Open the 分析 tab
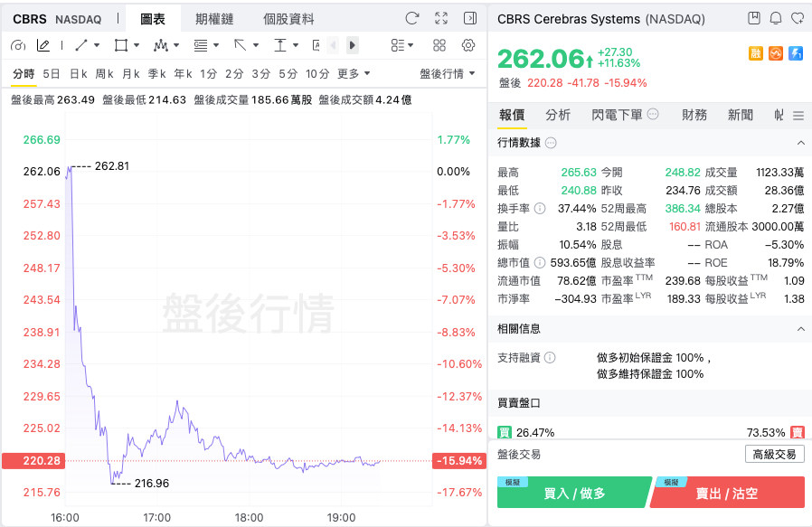This screenshot has height=527, width=812. (x=558, y=115)
